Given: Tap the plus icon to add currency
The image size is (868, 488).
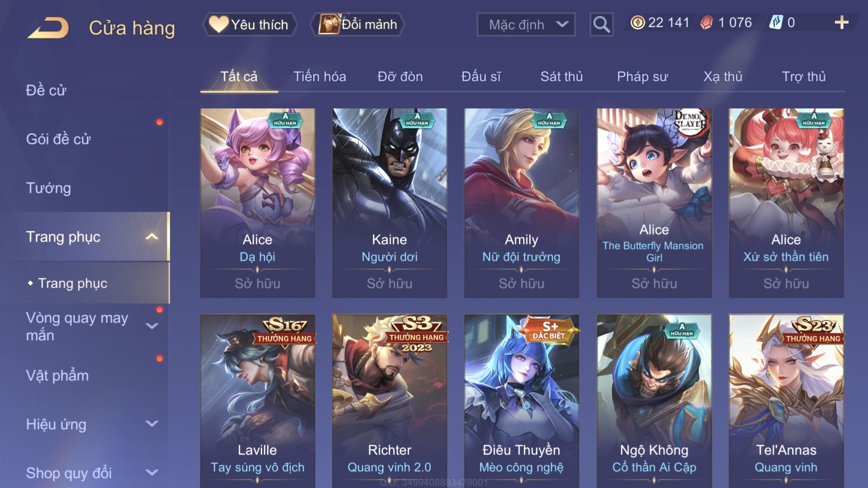Looking at the screenshot, I should click(x=841, y=22).
